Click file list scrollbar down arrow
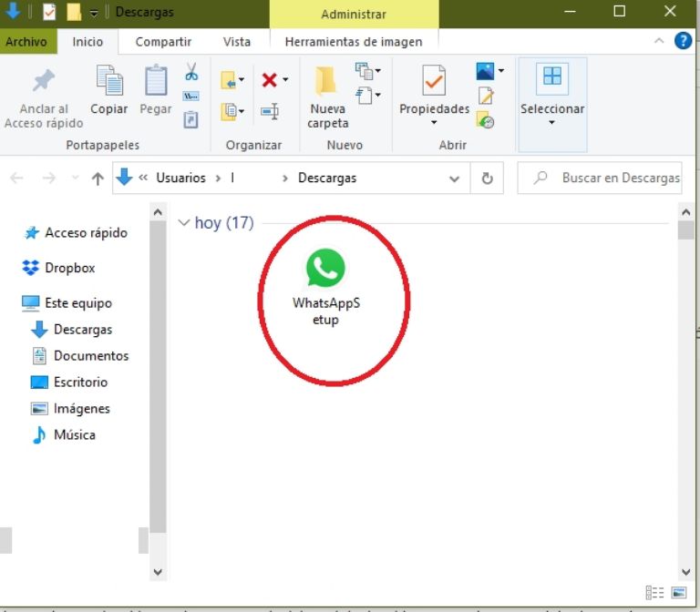 point(686,571)
